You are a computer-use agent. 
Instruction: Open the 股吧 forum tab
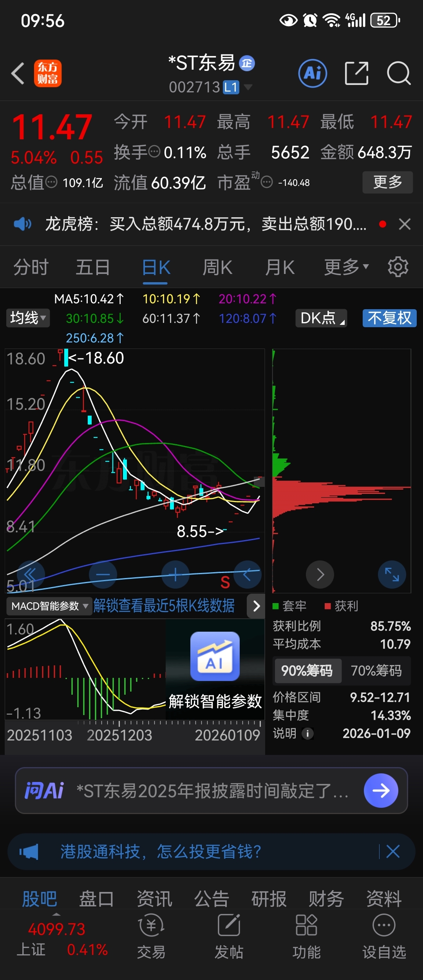click(40, 899)
